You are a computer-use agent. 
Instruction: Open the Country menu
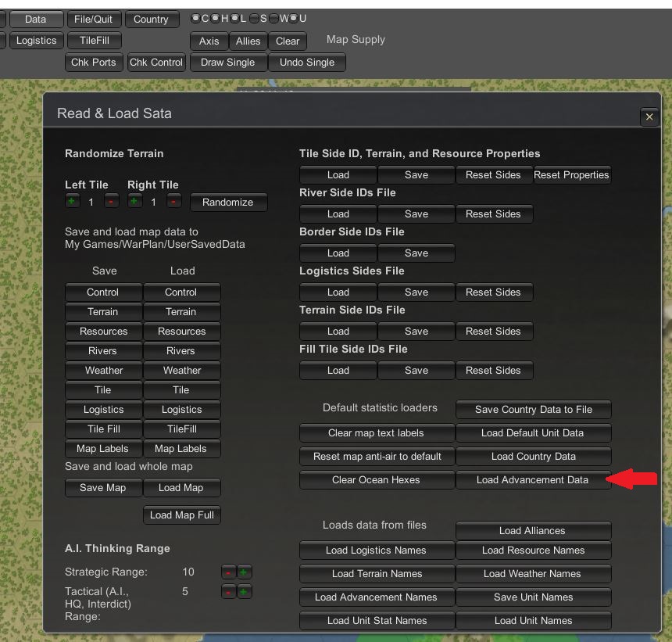tap(151, 20)
